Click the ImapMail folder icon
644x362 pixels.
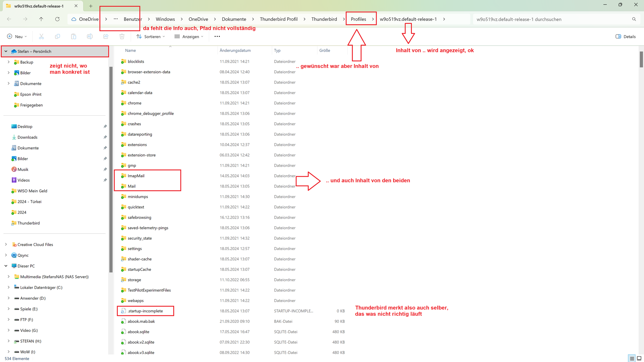tap(123, 176)
